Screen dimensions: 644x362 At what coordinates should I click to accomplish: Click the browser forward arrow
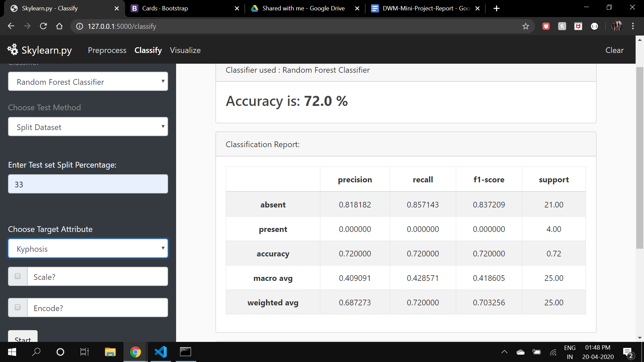tap(27, 26)
